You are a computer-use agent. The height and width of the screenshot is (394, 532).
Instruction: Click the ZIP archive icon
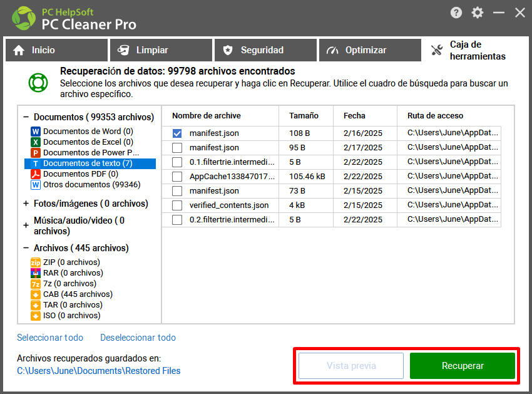pyautogui.click(x=35, y=262)
